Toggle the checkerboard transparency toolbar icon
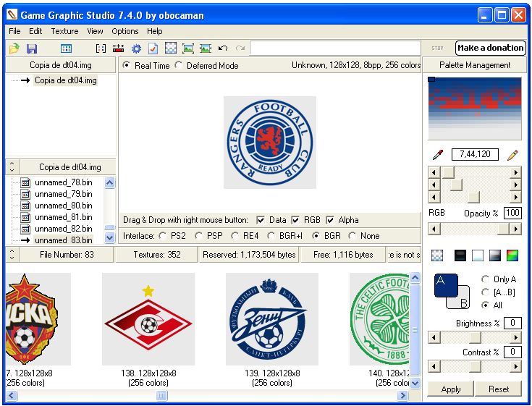This screenshot has height=406, width=532. tap(171, 48)
